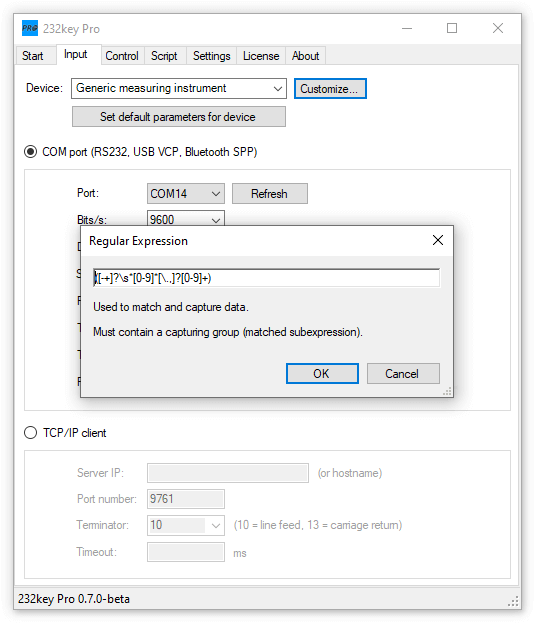
Task: Open the License tab
Action: point(261,56)
